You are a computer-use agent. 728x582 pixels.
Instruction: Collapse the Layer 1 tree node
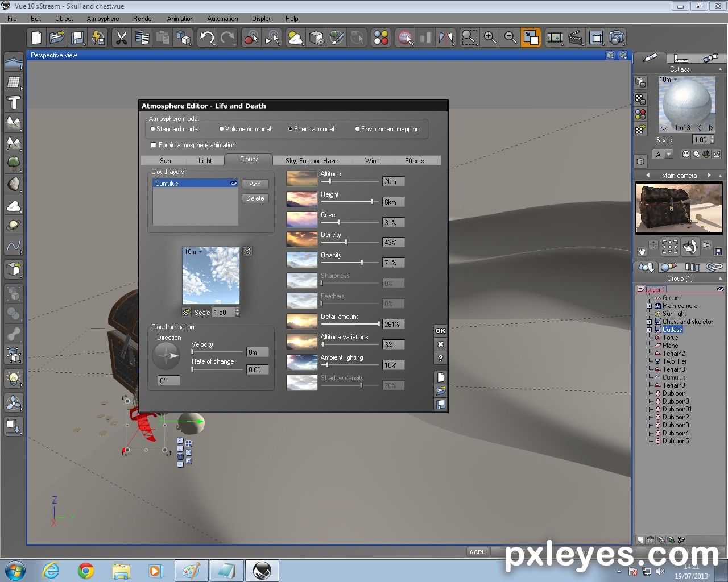[x=640, y=289]
